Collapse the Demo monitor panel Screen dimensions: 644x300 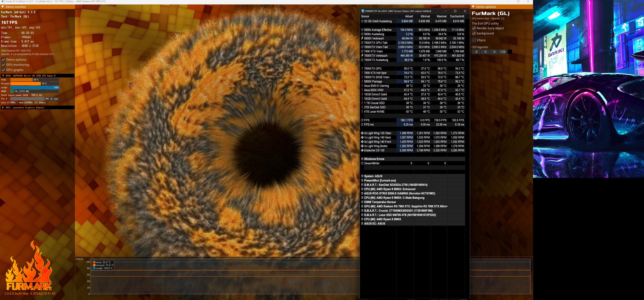[x=3, y=7]
